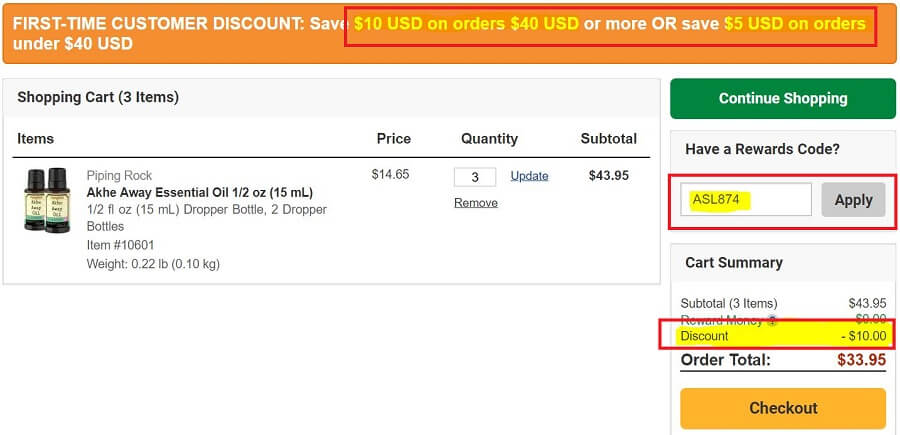Apply the rewards code ASL874

(853, 199)
